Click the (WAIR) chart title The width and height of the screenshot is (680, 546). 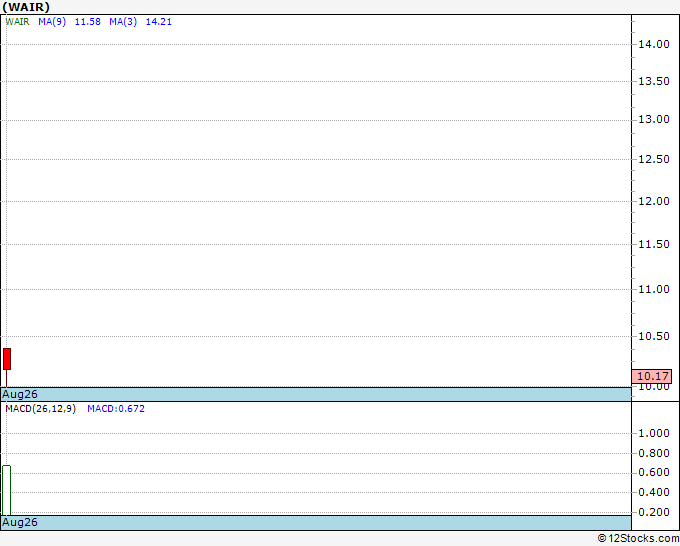tap(26, 7)
